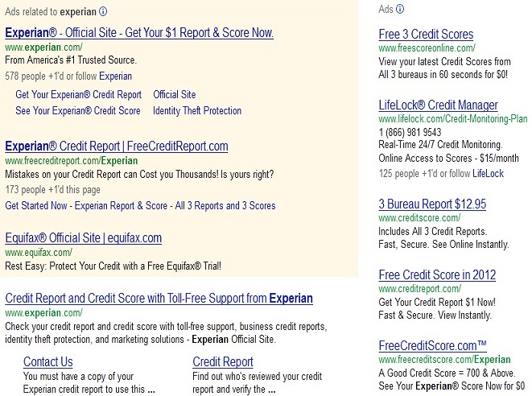
Task: Open the 'Identity Theft Protection' sitelink
Action: tap(197, 111)
